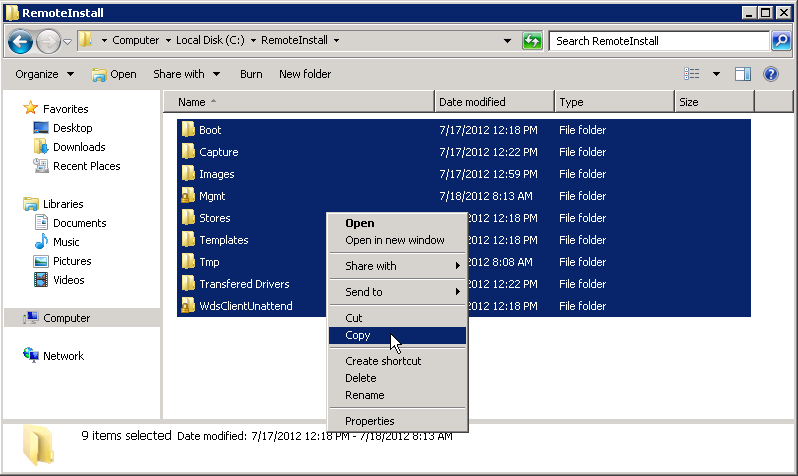Open the Help question mark icon
This screenshot has height=476, width=798.
[x=771, y=74]
